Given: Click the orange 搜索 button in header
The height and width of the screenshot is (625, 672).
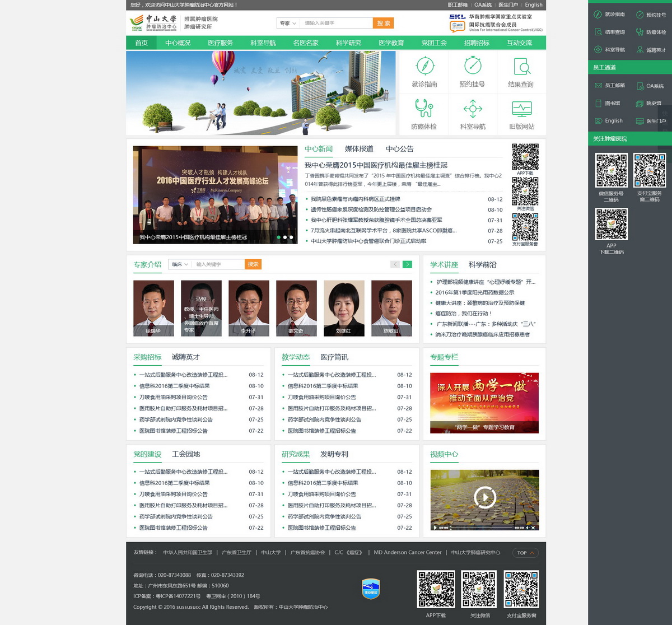Looking at the screenshot, I should tap(384, 23).
